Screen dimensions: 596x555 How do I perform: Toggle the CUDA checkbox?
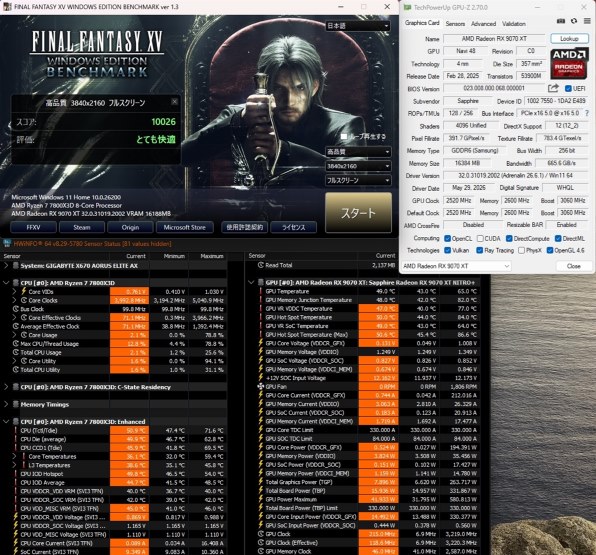[x=480, y=238]
